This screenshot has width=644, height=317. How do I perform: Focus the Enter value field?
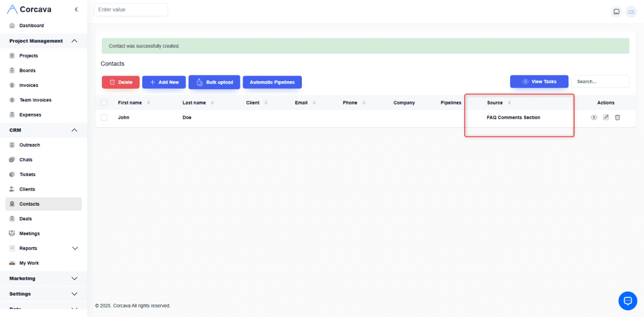131,9
